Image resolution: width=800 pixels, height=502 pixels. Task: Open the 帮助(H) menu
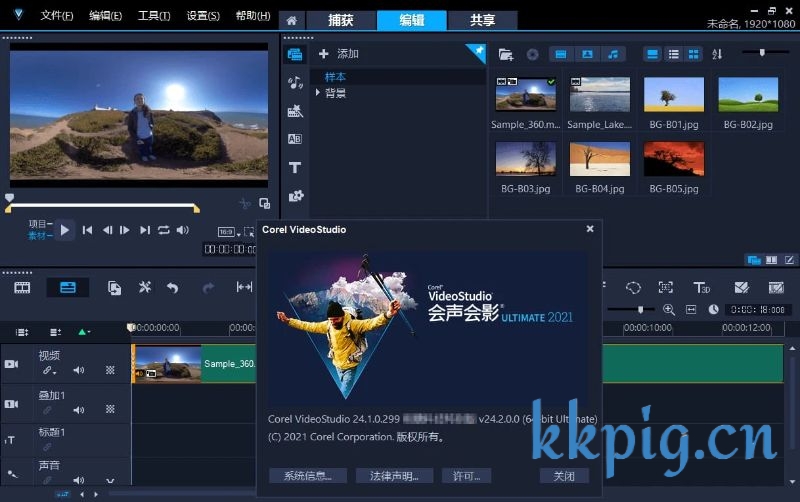click(x=253, y=16)
